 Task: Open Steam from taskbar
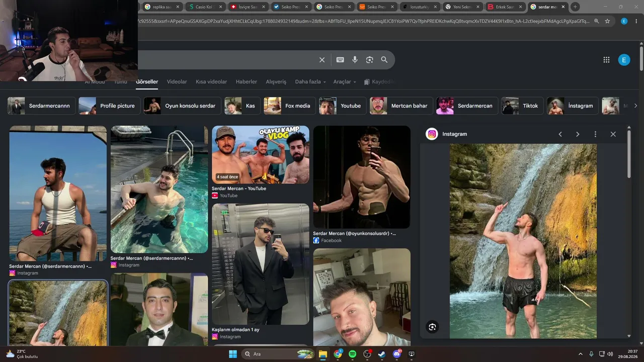[382, 354]
